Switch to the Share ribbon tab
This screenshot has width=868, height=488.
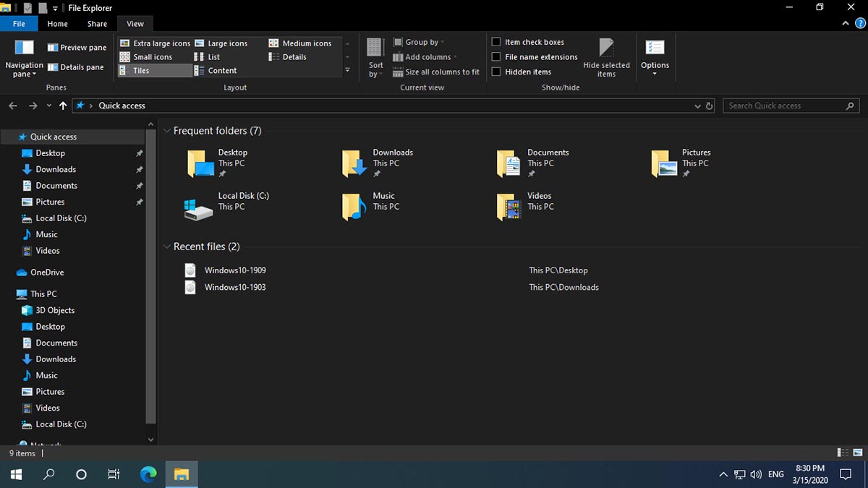coord(97,24)
